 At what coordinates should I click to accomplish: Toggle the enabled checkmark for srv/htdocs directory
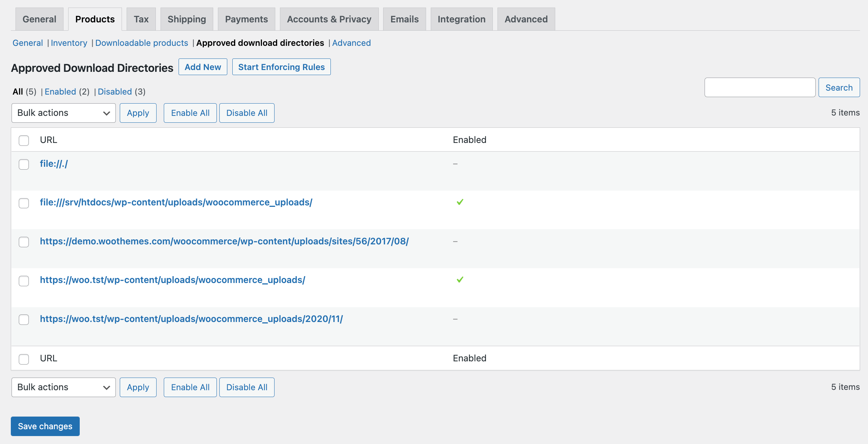coord(460,202)
